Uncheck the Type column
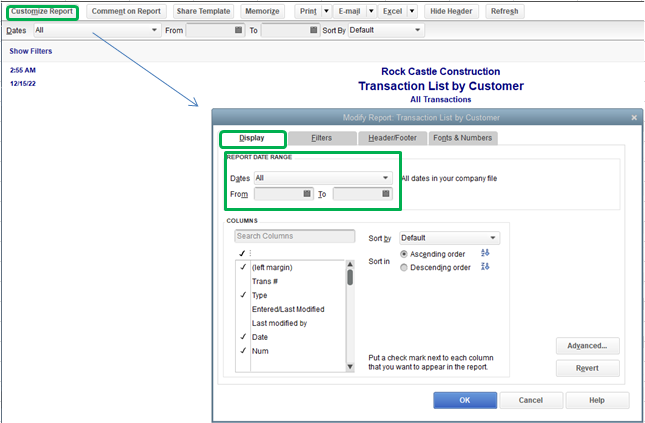645x423 pixels. (x=243, y=295)
